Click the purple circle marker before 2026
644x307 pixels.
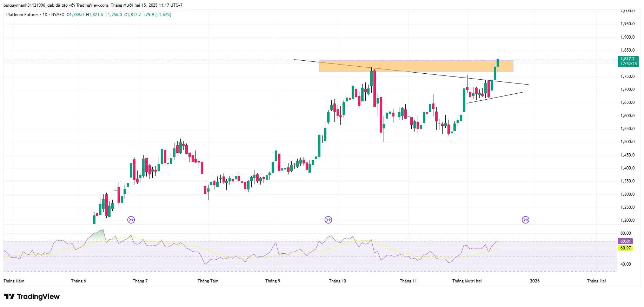tap(525, 220)
